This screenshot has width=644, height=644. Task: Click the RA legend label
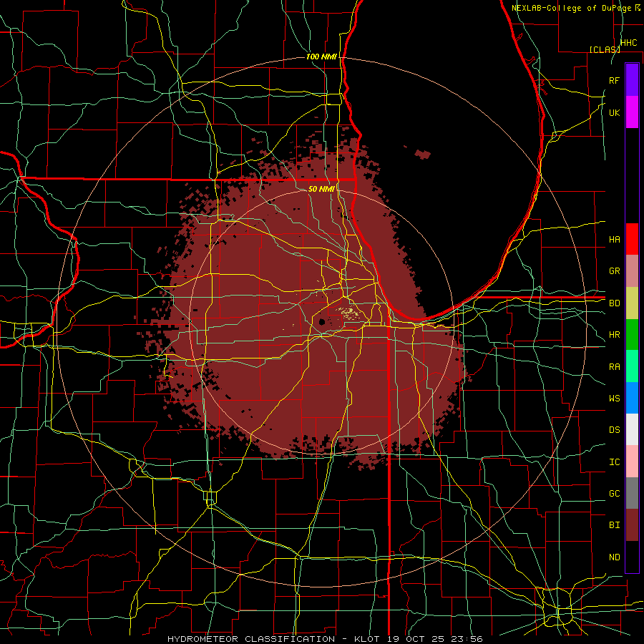(x=614, y=366)
